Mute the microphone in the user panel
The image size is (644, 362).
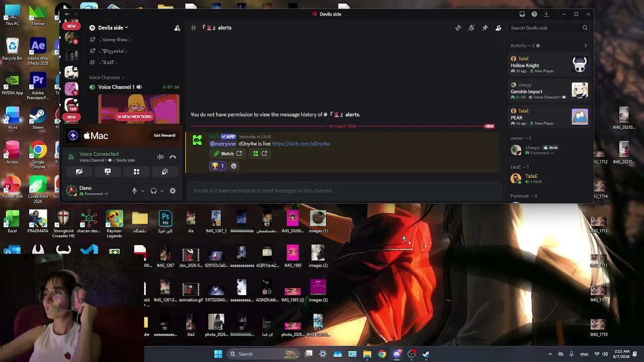point(134,191)
